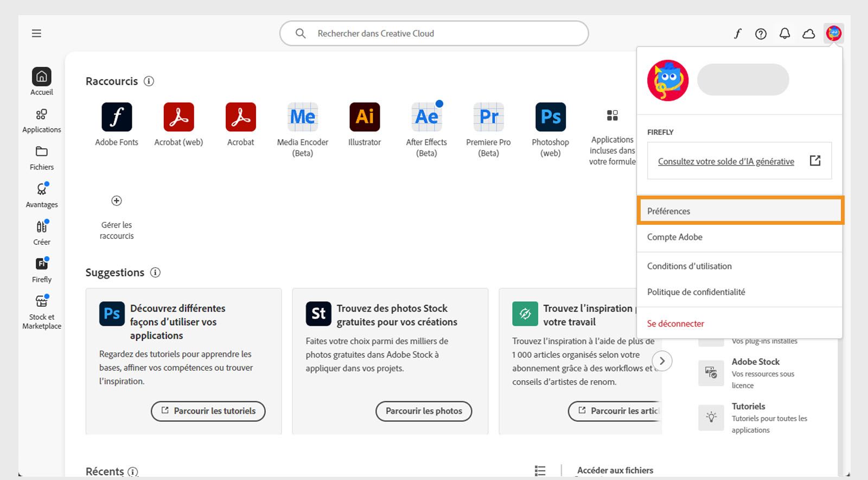Show info for Récents section

133,472
